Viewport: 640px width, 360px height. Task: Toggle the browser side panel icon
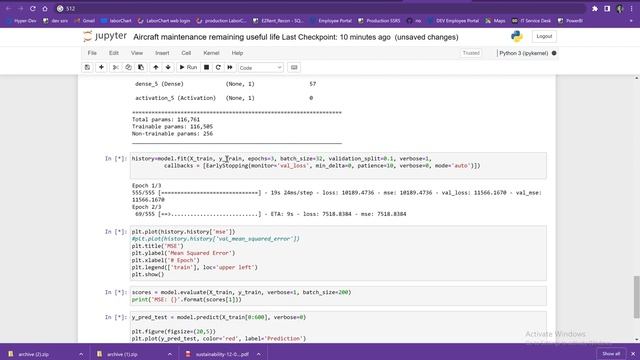(x=607, y=9)
